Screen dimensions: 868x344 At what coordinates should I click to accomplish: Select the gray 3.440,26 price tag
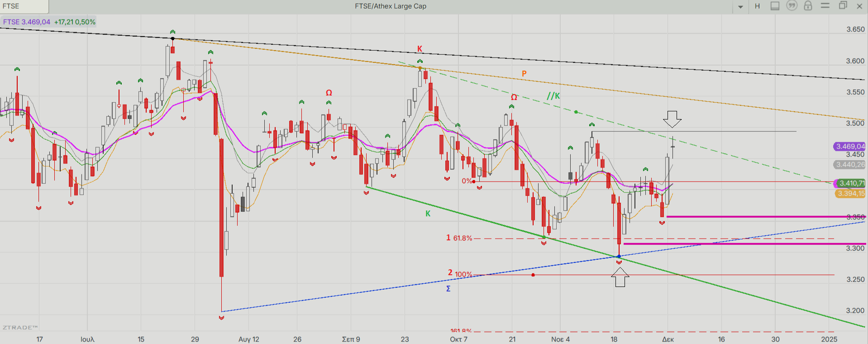849,165
